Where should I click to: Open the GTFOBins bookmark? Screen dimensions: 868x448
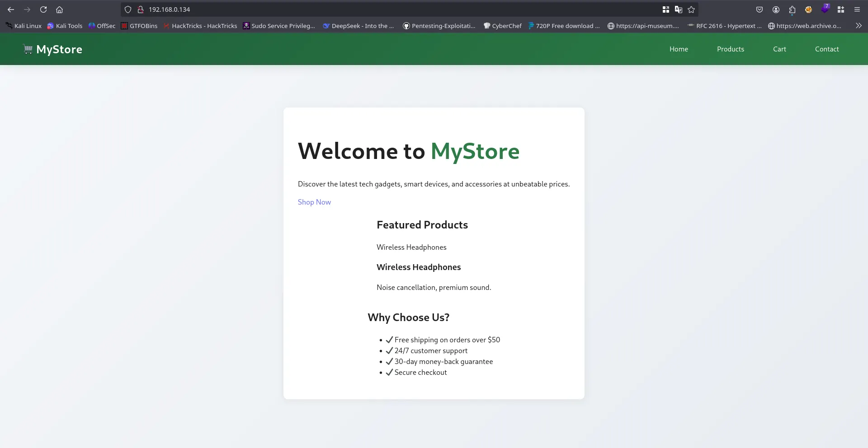point(139,26)
